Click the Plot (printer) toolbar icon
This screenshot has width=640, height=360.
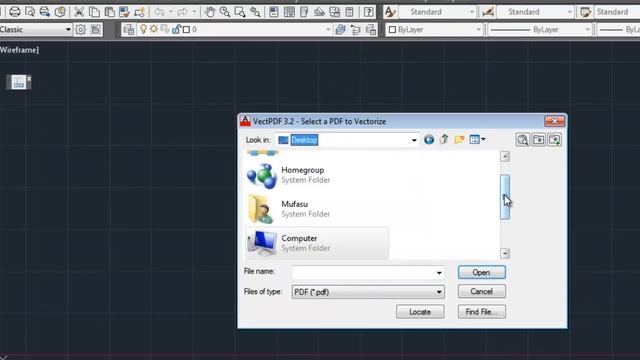(15, 12)
